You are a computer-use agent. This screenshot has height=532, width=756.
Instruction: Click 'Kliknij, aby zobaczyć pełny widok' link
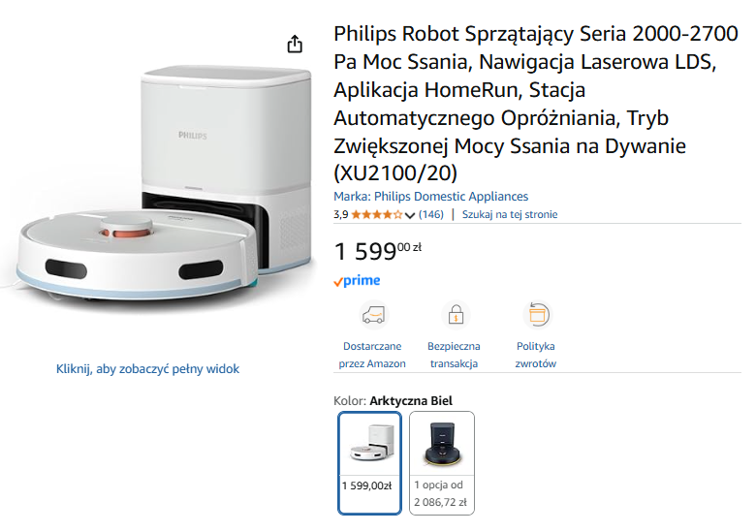[147, 368]
